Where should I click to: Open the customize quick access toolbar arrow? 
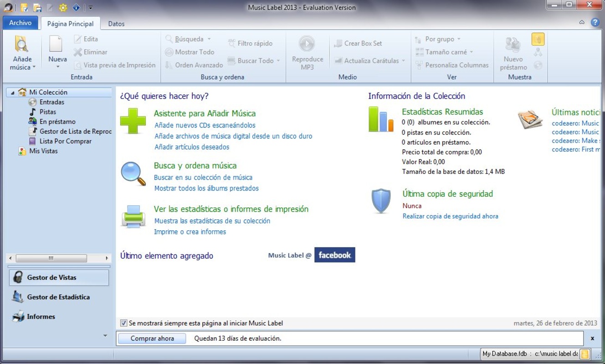[91, 8]
